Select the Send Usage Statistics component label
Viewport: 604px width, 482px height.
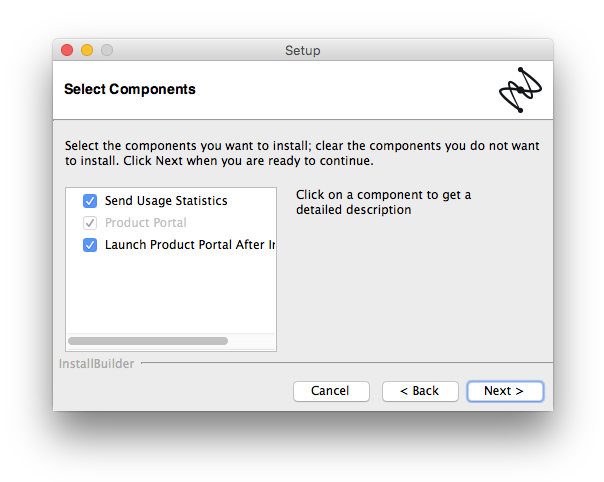coord(166,201)
